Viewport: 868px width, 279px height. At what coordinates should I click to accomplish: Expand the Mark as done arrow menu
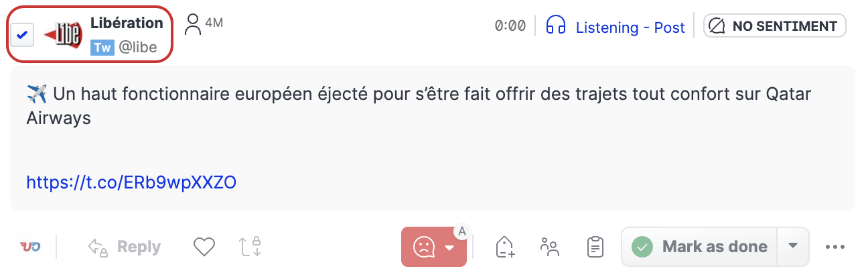pos(793,246)
